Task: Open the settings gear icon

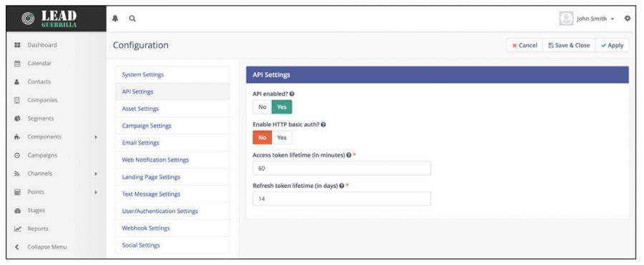Action: tap(627, 19)
